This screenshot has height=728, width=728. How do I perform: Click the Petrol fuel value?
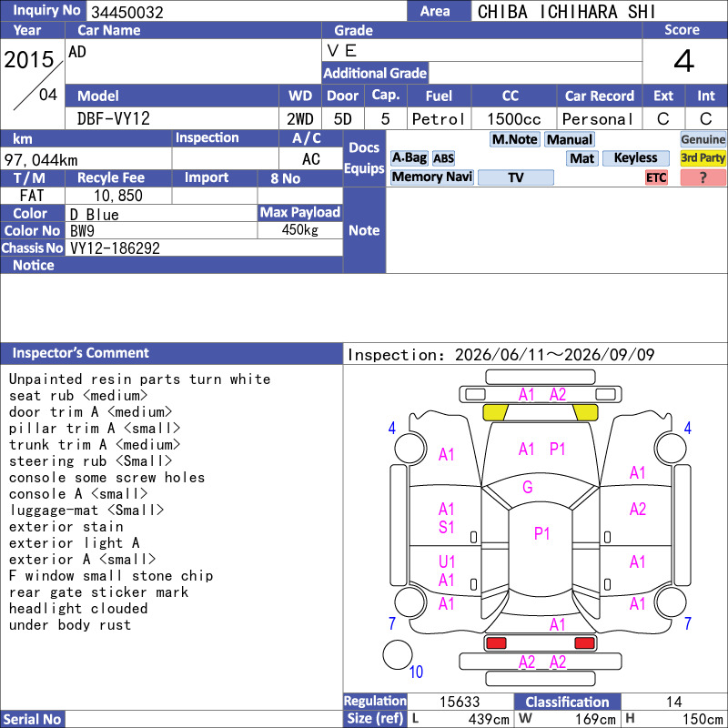[439, 119]
